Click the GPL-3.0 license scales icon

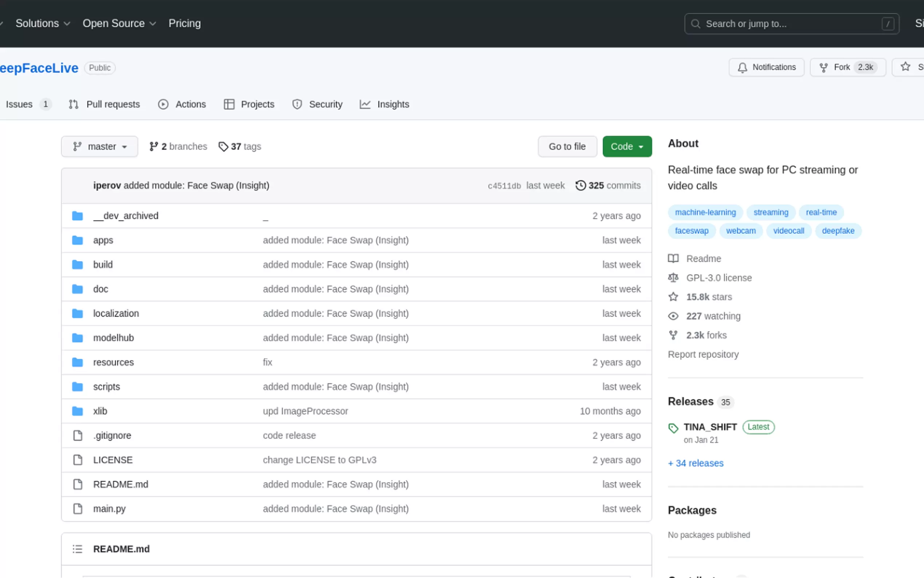[673, 277]
